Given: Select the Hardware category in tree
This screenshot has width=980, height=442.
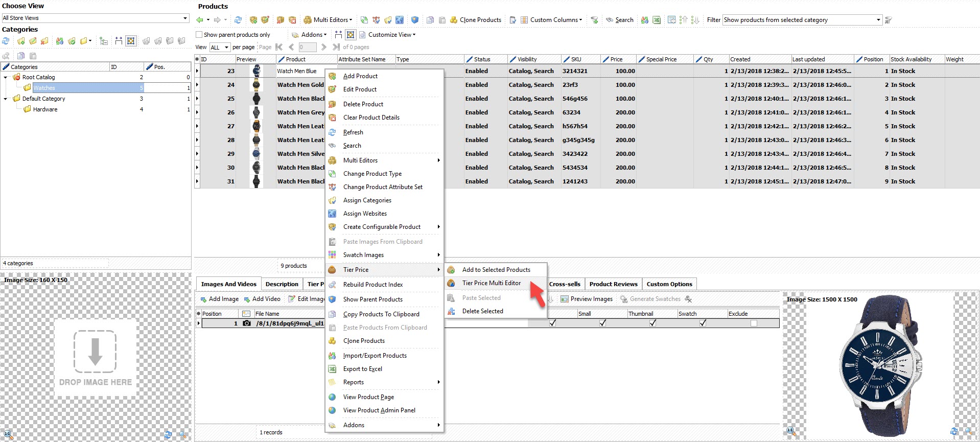Looking at the screenshot, I should click(x=45, y=109).
